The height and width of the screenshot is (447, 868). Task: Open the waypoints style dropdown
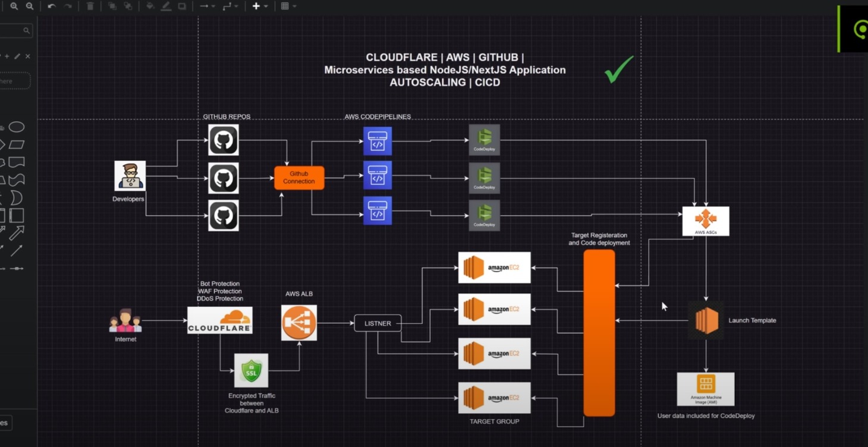coord(230,6)
